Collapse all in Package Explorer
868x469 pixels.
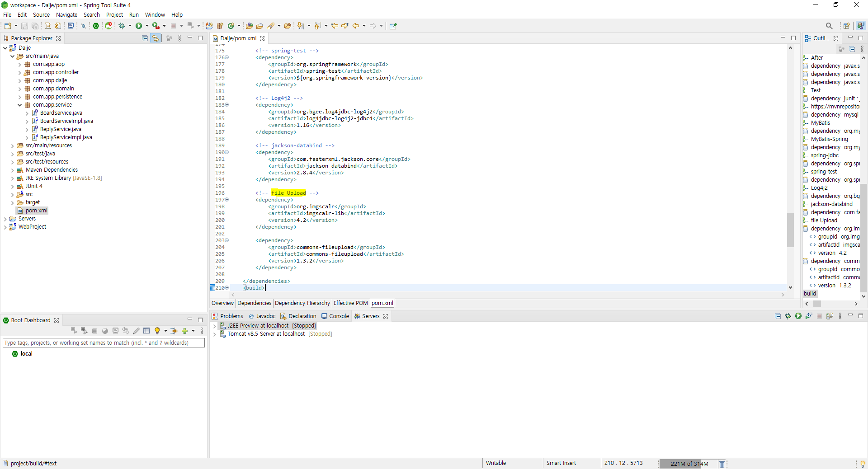pyautogui.click(x=145, y=38)
